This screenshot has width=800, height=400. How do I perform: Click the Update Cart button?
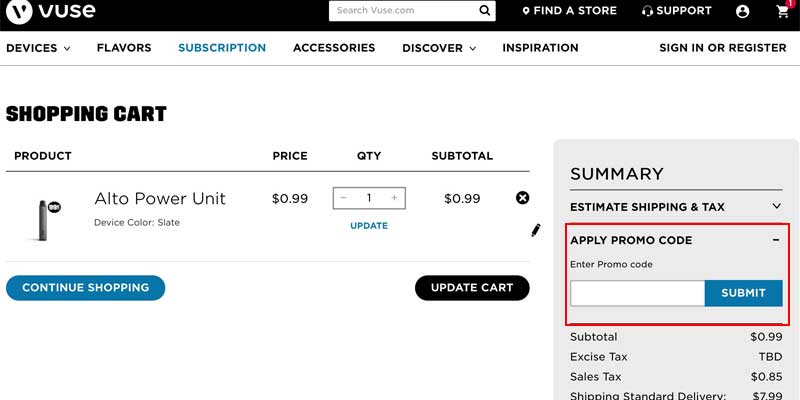[x=472, y=288]
